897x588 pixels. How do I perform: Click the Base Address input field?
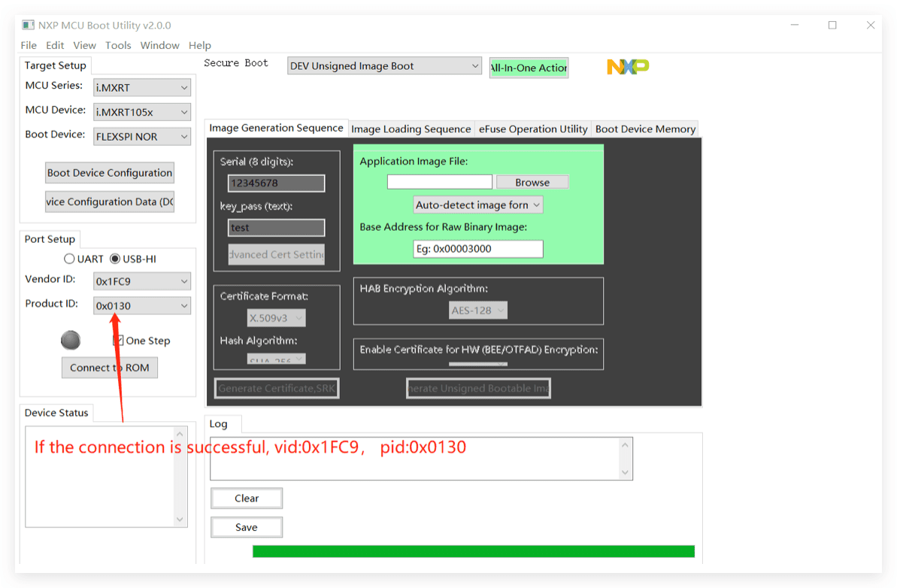click(477, 249)
